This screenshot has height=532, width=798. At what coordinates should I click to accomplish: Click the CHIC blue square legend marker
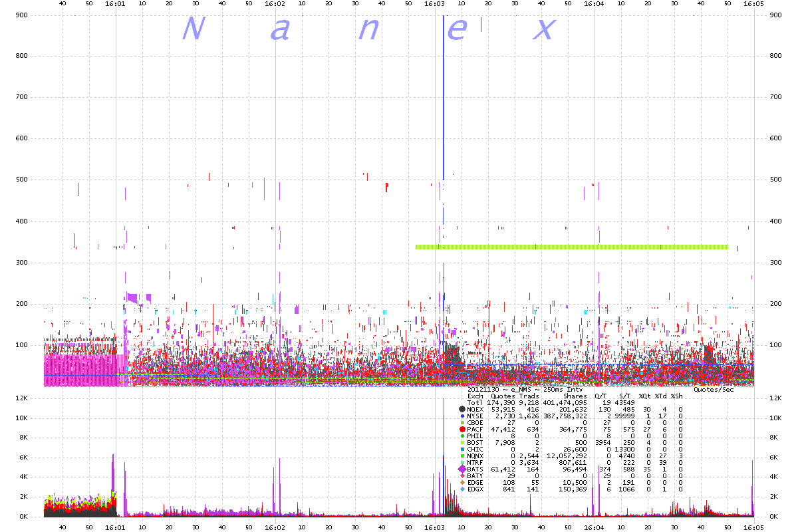[462, 450]
